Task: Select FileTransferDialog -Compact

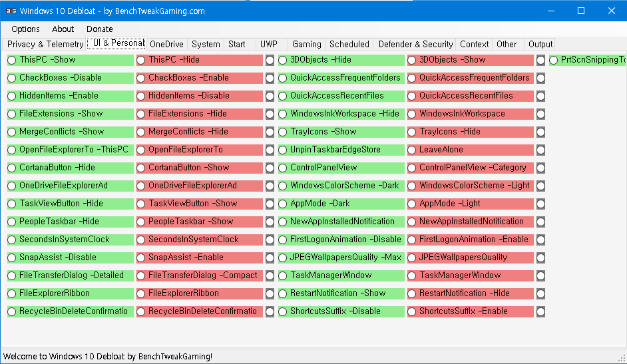Action: (x=200, y=275)
